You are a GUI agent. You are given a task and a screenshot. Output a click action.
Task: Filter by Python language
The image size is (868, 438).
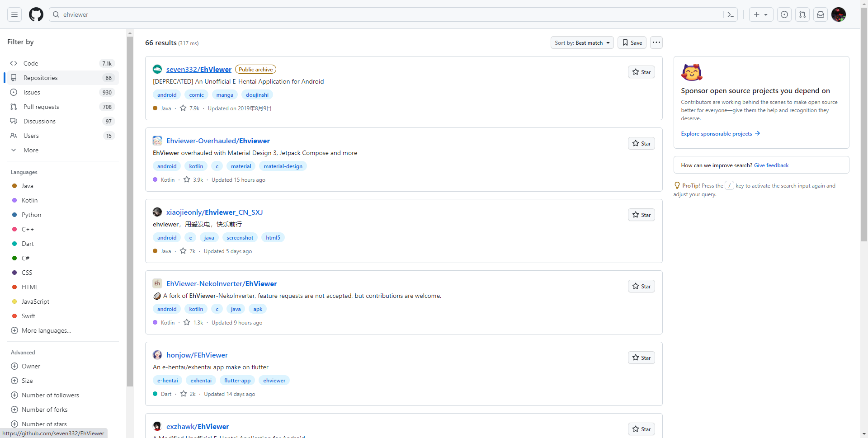[x=63, y=215]
